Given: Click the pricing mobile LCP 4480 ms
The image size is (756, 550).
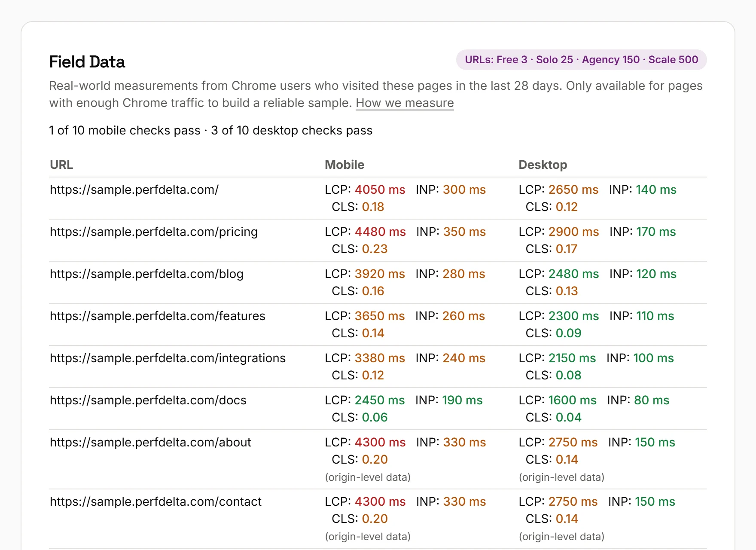Looking at the screenshot, I should click(x=380, y=232).
